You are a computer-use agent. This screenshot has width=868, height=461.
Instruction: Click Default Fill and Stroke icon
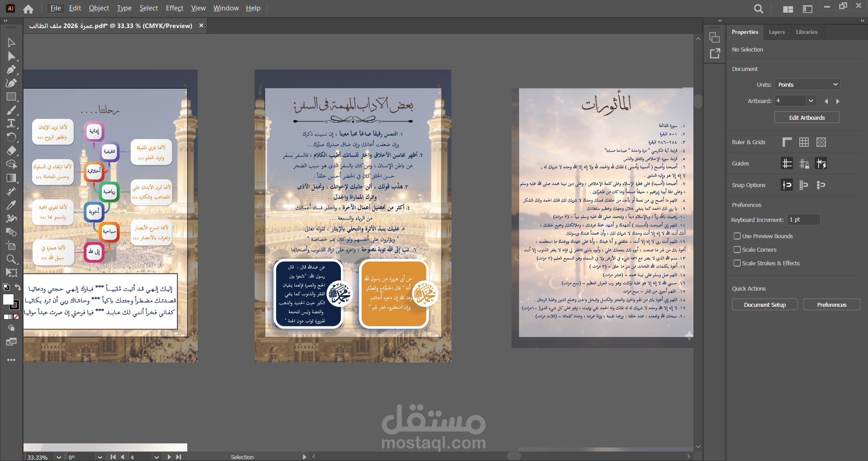tap(6, 287)
